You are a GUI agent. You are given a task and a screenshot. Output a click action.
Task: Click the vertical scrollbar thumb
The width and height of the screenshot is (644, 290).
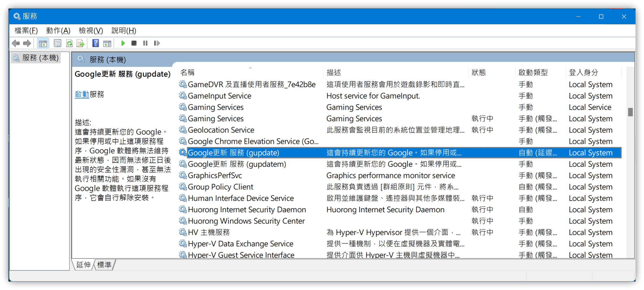click(x=630, y=112)
